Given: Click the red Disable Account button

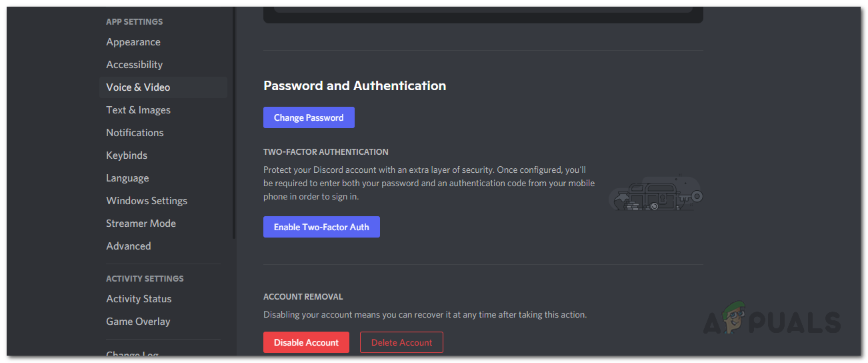Looking at the screenshot, I should coord(306,342).
